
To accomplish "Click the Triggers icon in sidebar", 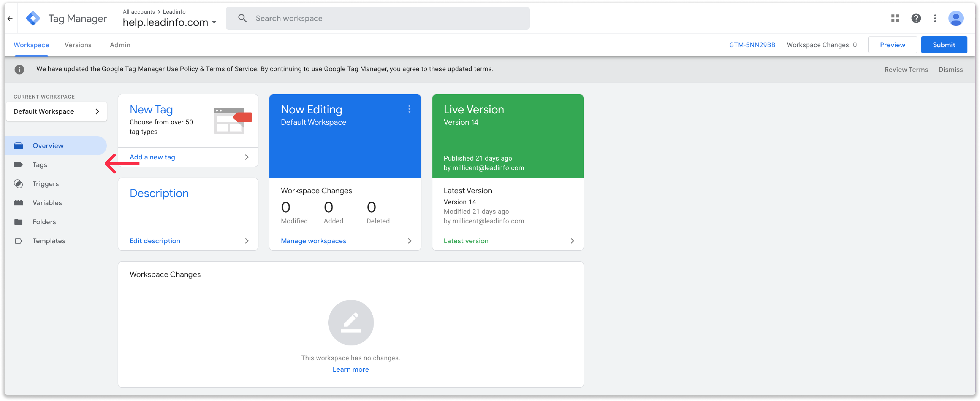I will click(x=18, y=184).
